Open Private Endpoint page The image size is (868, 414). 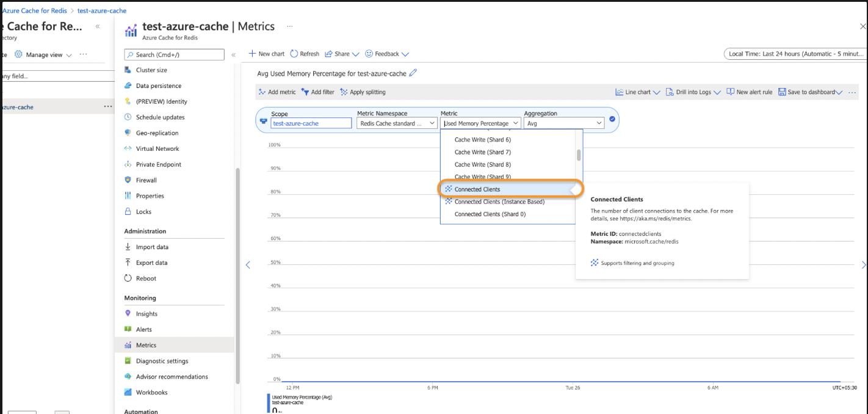point(158,165)
